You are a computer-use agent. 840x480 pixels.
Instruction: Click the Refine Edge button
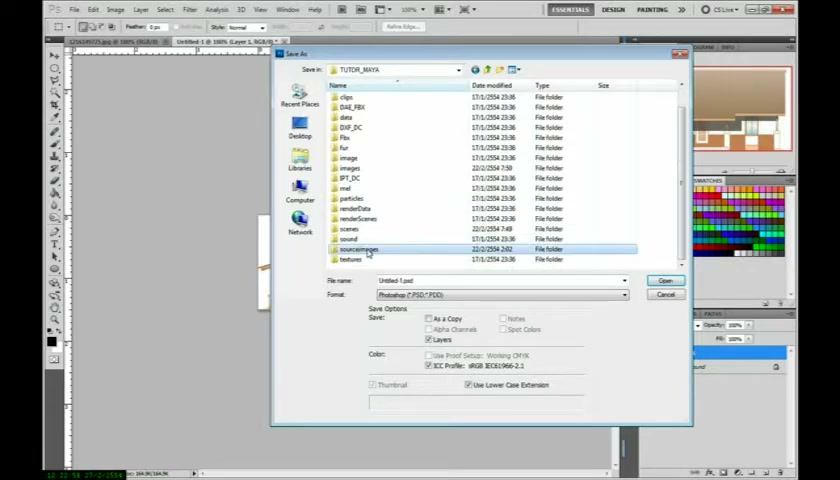coord(403,27)
